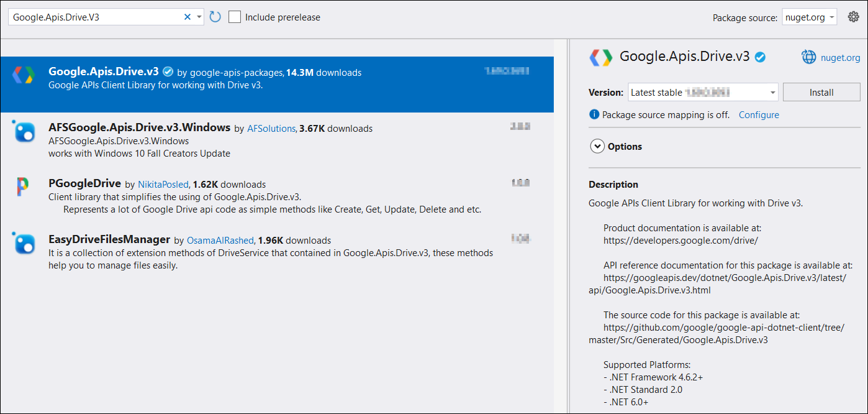The image size is (868, 414).
Task: Click the PGoogleDrive package logo
Action: [x=22, y=186]
